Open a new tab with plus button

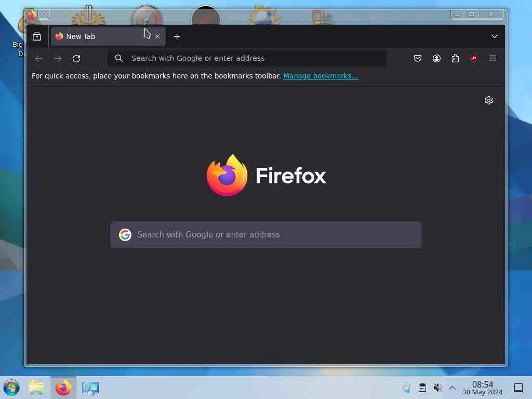coord(177,37)
